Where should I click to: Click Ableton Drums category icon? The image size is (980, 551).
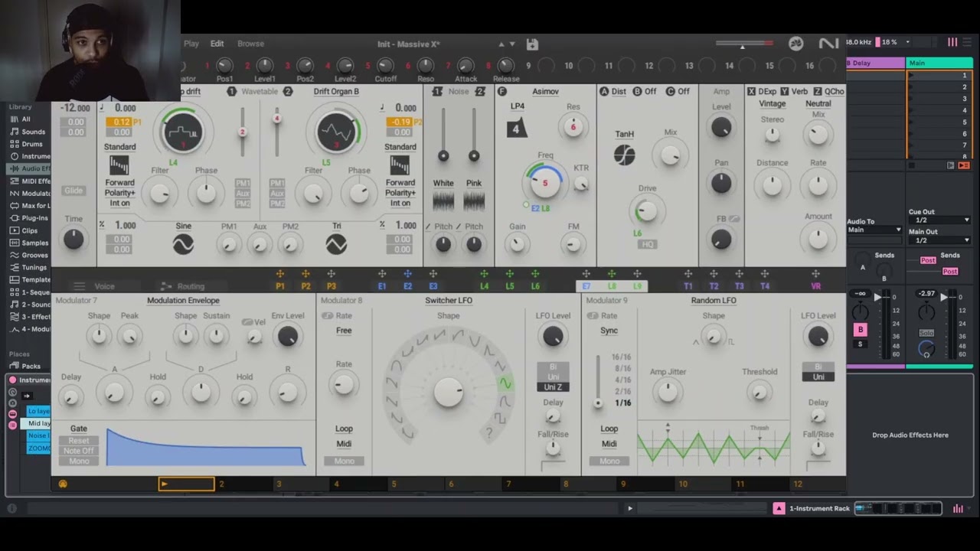click(13, 144)
